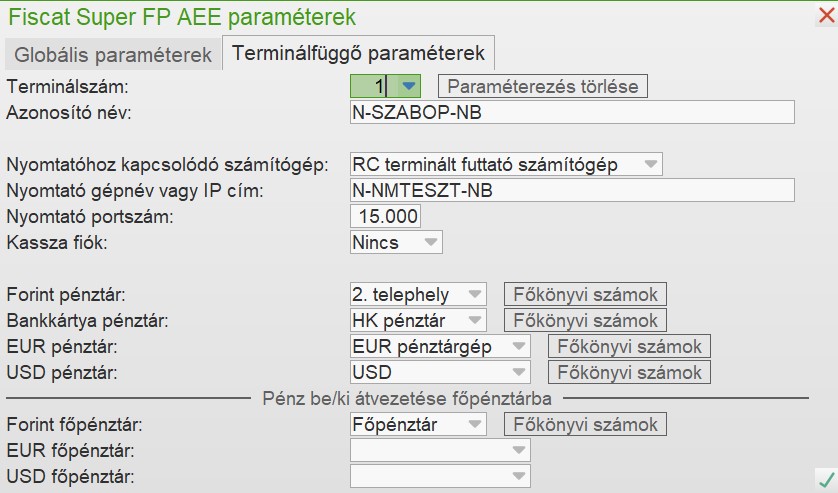Select the Terminálfüggő paraméterek tab
This screenshot has width=838, height=493.
tap(358, 53)
